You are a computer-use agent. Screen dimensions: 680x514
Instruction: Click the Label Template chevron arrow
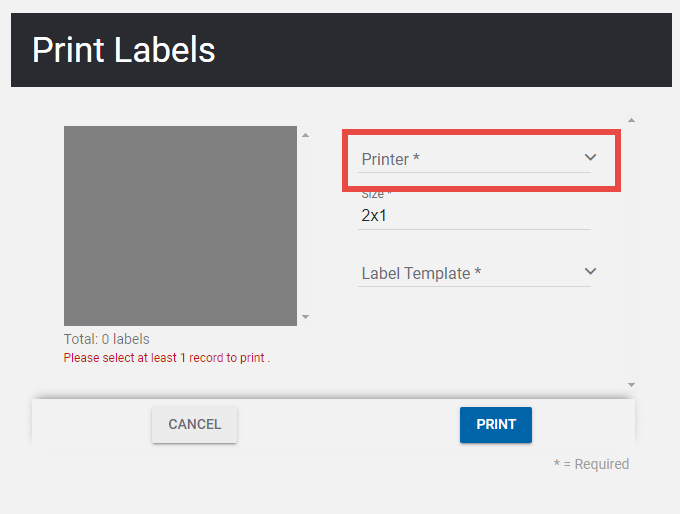[590, 272]
